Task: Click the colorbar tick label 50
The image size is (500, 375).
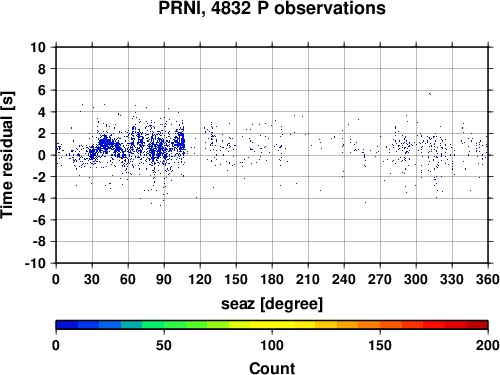Action: [x=164, y=345]
